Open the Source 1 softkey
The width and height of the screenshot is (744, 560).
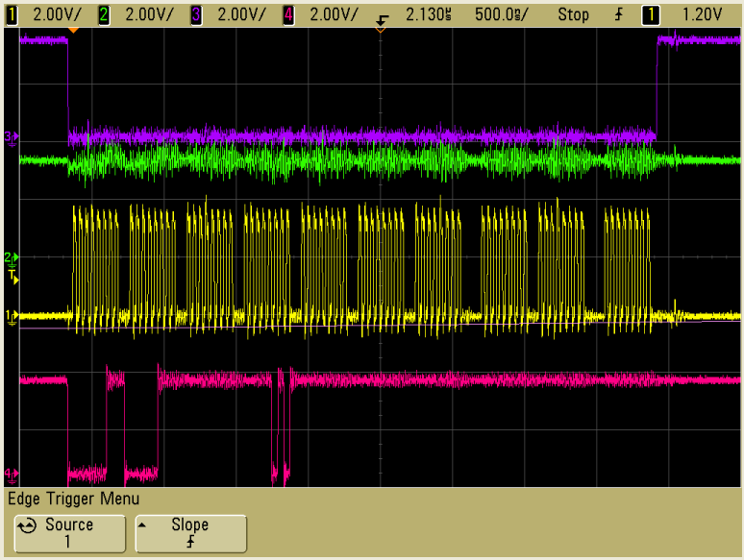click(70, 533)
